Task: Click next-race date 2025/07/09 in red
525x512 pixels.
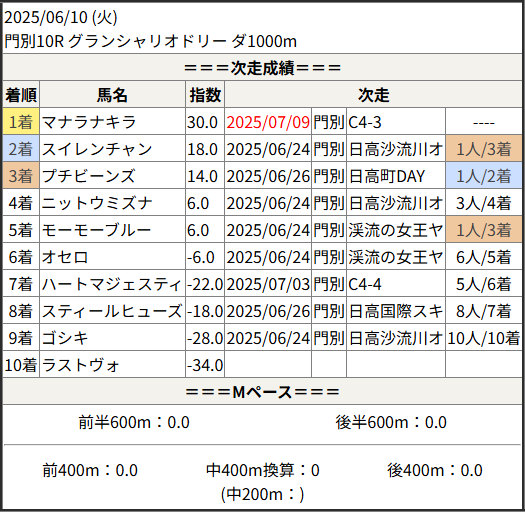Action: [268, 122]
